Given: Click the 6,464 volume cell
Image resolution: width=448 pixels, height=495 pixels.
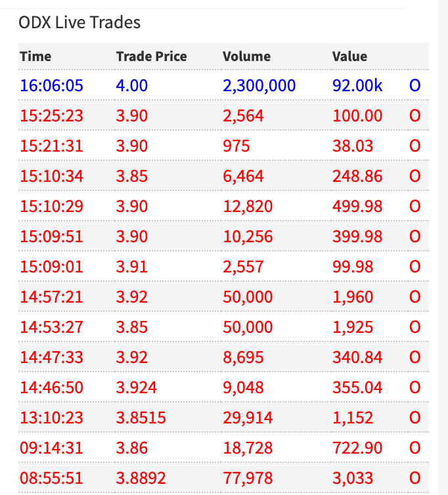Looking at the screenshot, I should point(243,176).
